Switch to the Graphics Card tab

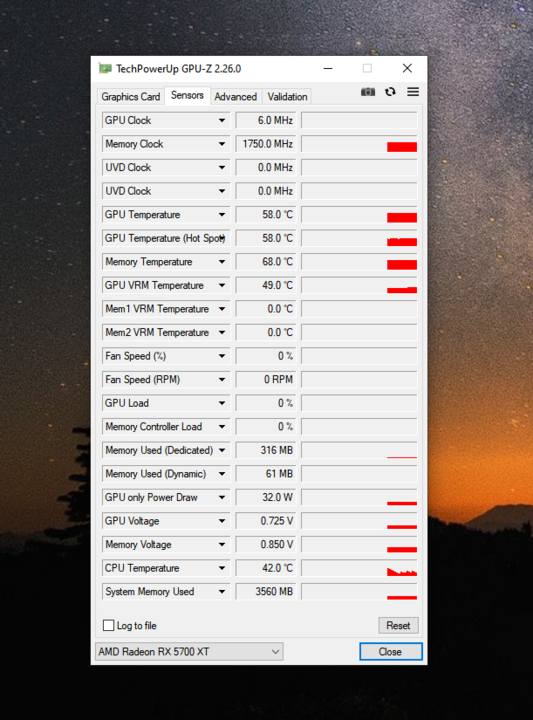pos(130,96)
